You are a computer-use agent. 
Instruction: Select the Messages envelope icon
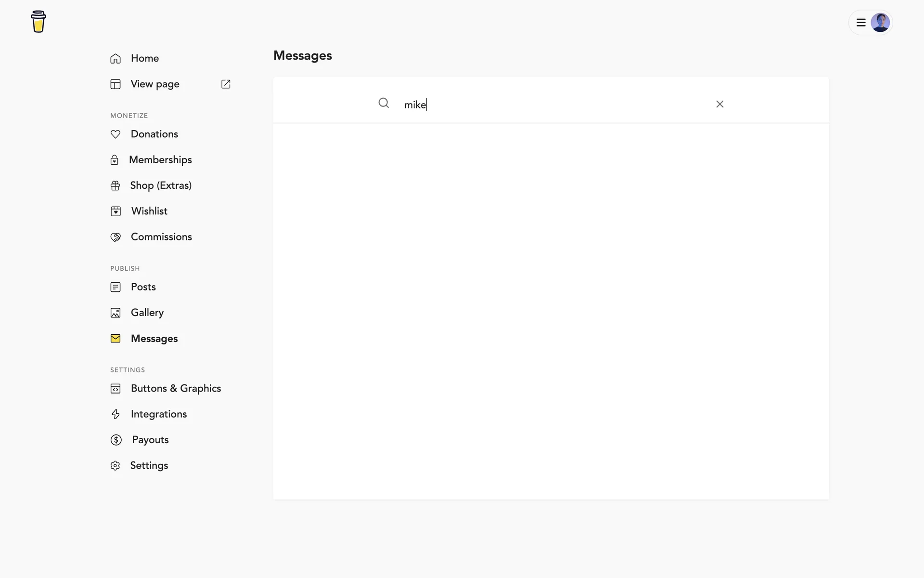pyautogui.click(x=115, y=339)
